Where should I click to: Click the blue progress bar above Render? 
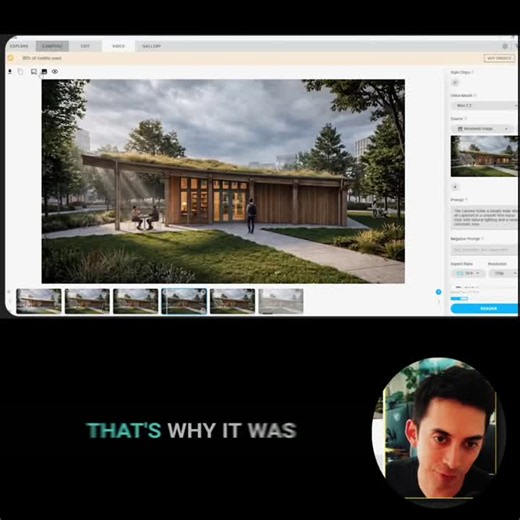459,299
